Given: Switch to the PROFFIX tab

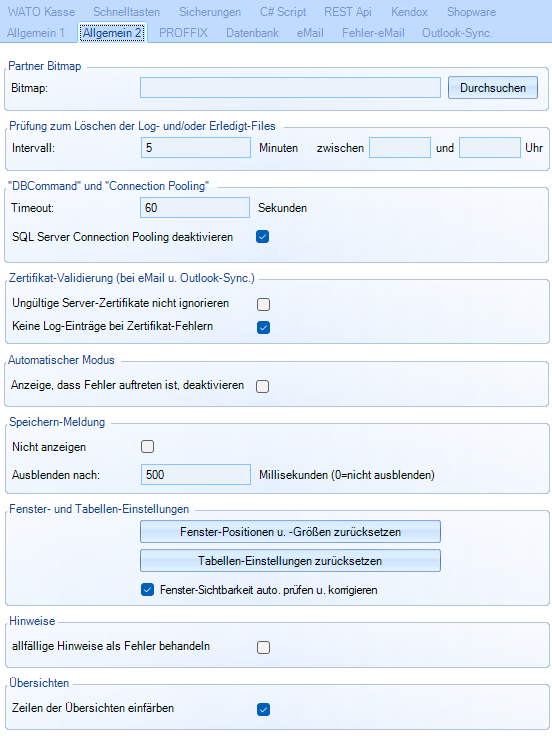Looking at the screenshot, I should [x=183, y=33].
